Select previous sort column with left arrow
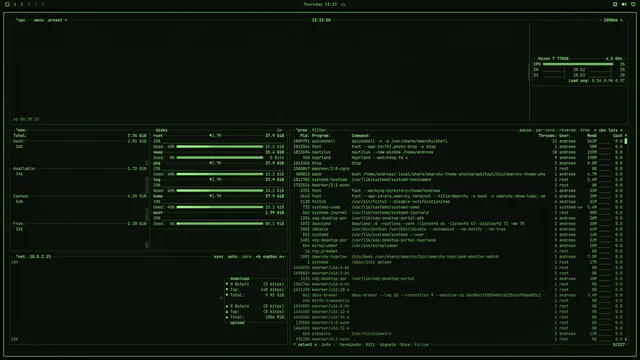Viewport: 640px width, 360px height. pyautogui.click(x=595, y=130)
